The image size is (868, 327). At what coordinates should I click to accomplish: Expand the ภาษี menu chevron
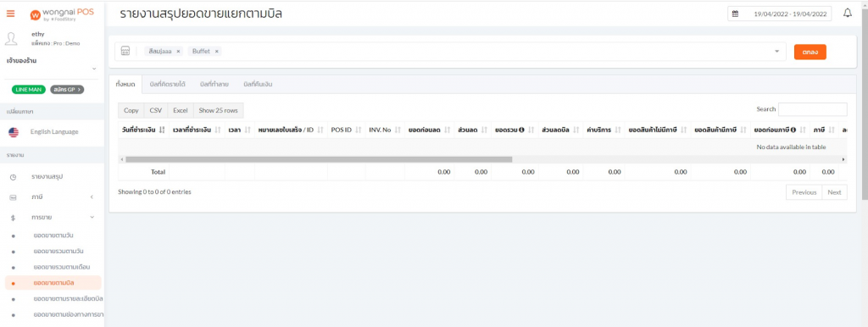click(92, 197)
